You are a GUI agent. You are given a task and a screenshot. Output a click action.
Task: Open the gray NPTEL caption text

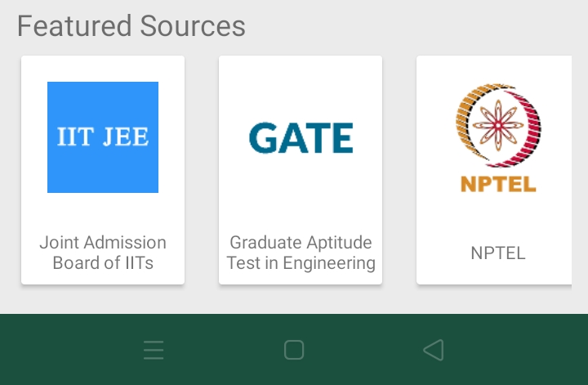click(498, 253)
